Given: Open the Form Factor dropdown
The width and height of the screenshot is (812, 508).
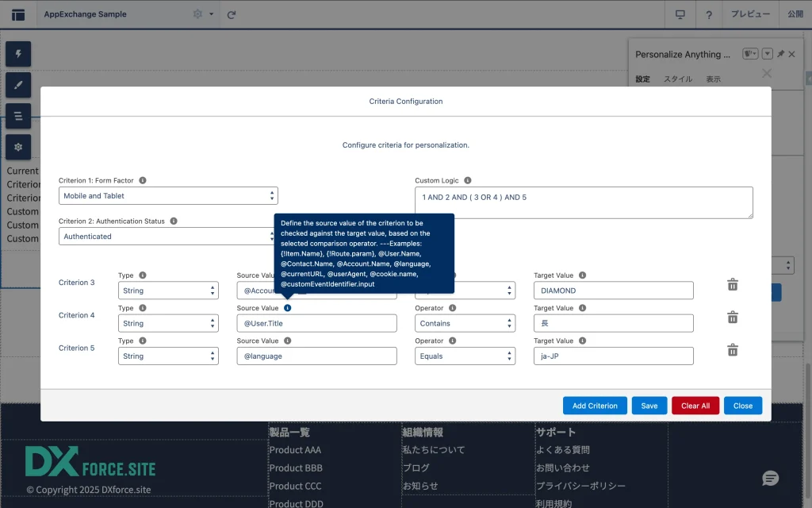Looking at the screenshot, I should [x=168, y=196].
